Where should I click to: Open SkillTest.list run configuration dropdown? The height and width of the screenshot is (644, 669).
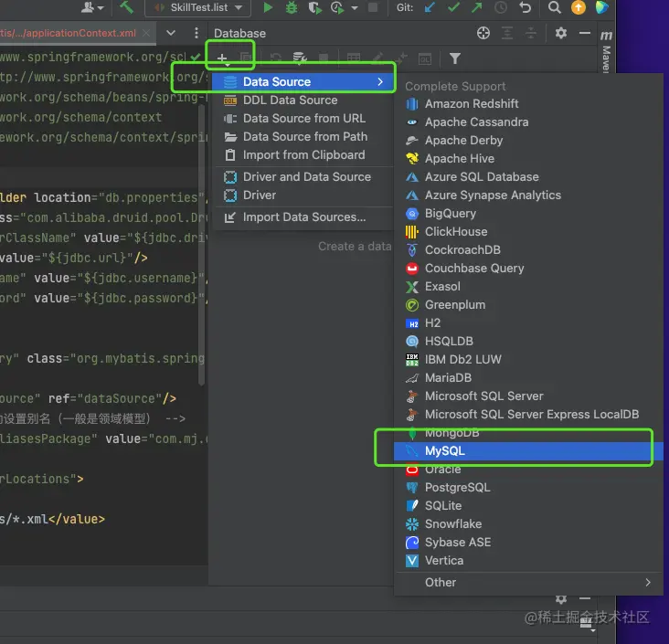[x=198, y=7]
